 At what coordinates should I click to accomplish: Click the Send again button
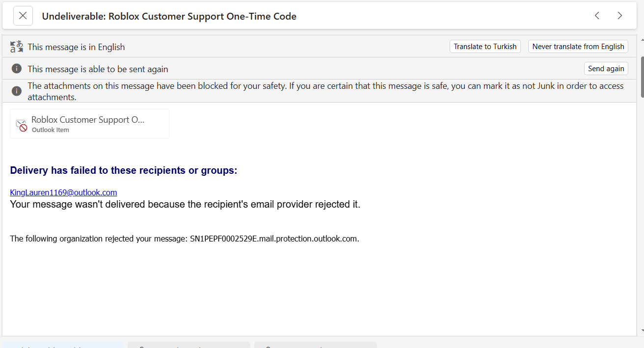[x=606, y=69]
